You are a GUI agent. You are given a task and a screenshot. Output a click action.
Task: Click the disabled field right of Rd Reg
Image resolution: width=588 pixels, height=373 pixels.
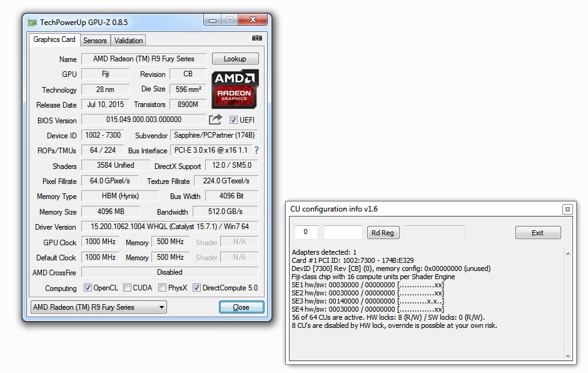point(435,232)
